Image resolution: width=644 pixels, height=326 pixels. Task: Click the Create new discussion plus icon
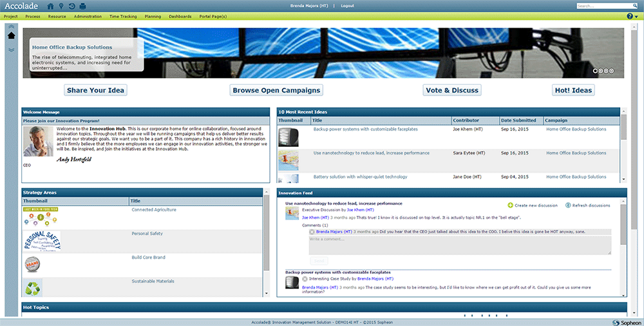point(511,205)
